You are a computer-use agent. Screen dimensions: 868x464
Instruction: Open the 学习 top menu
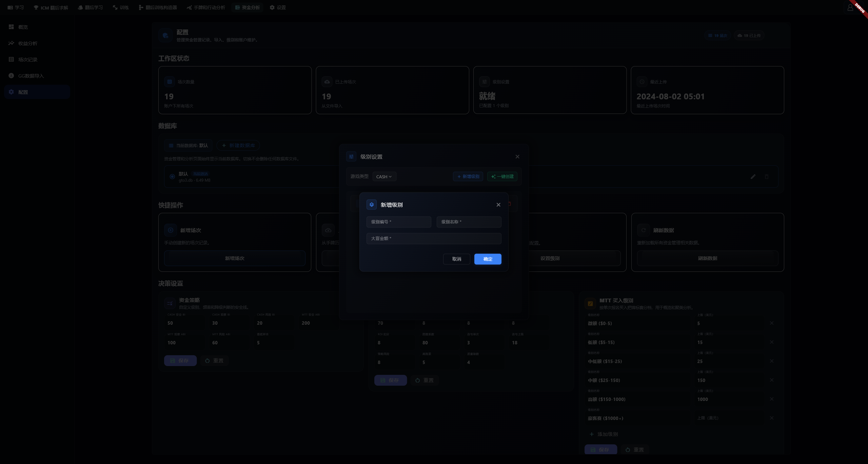coord(16,7)
